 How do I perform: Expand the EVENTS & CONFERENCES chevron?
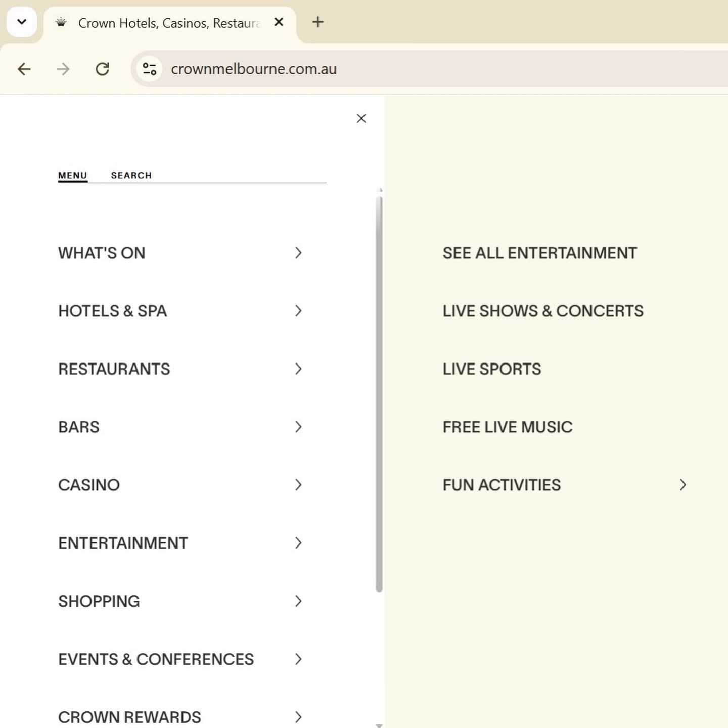(x=298, y=659)
